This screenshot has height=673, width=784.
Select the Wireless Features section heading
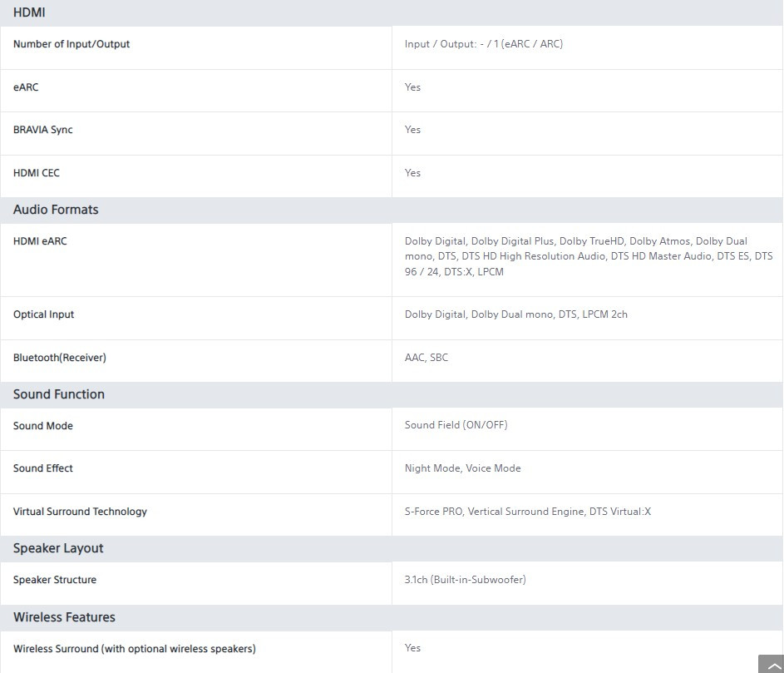(64, 617)
